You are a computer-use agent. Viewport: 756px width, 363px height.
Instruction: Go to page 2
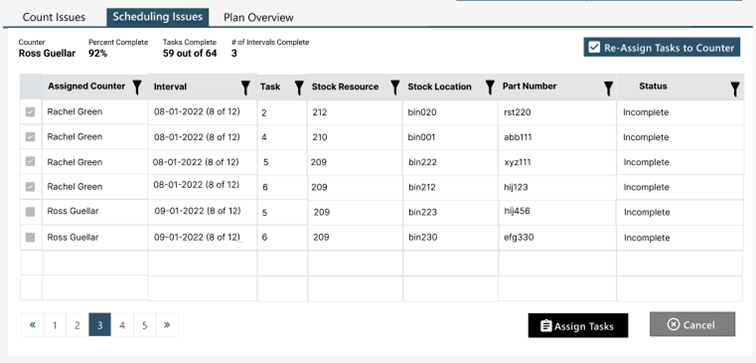tap(77, 324)
